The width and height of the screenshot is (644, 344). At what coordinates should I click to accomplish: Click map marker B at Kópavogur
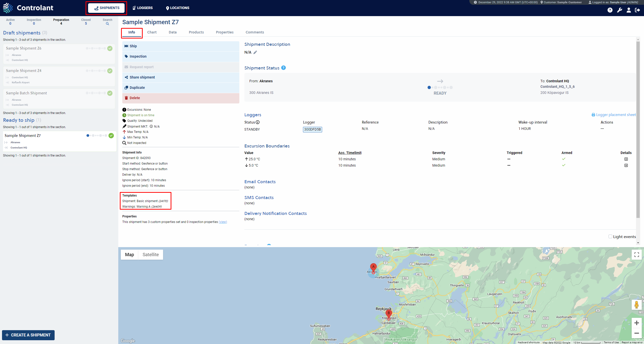click(x=389, y=314)
